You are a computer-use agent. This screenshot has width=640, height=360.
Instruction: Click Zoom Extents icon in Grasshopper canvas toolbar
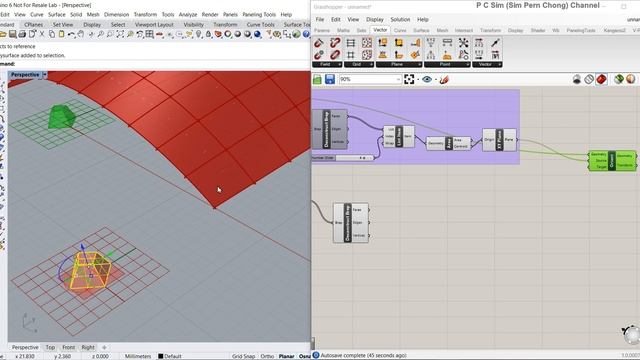coord(409,79)
